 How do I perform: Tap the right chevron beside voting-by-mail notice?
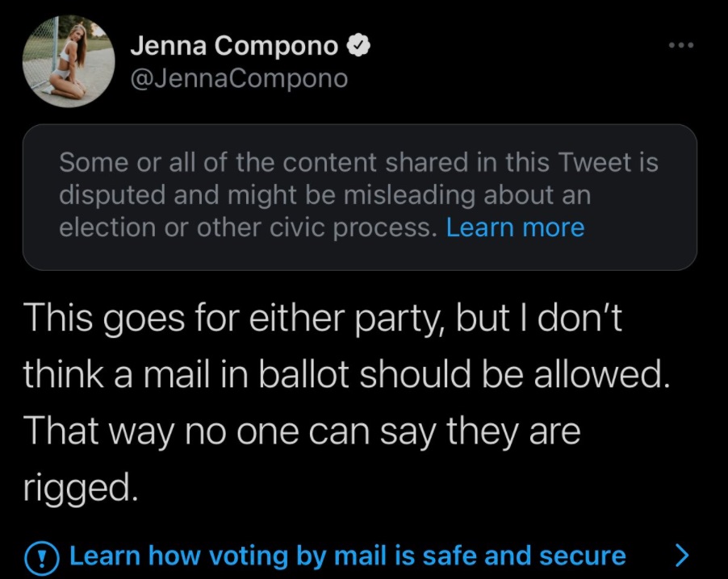pos(681,556)
